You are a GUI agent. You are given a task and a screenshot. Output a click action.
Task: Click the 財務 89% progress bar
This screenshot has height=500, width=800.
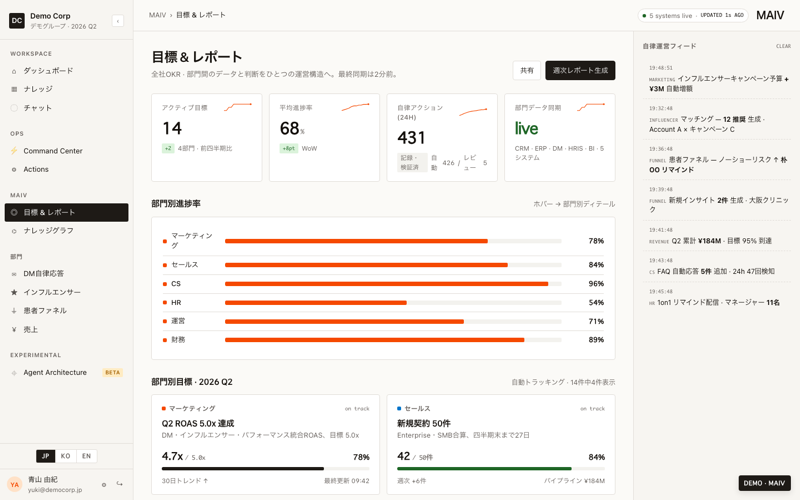pyautogui.click(x=393, y=340)
